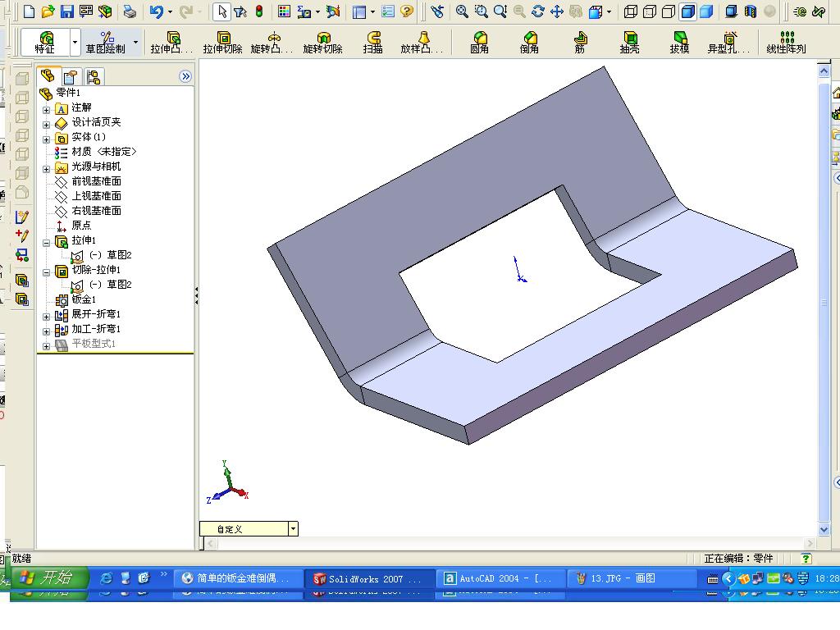Switch to SolidWorks 2007 taskbar button
Screen dimensions: 840x630
(x=370, y=578)
